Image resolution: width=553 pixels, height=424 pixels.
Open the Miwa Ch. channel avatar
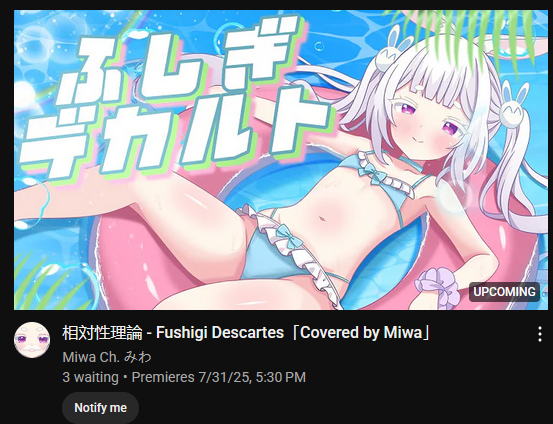(32, 340)
